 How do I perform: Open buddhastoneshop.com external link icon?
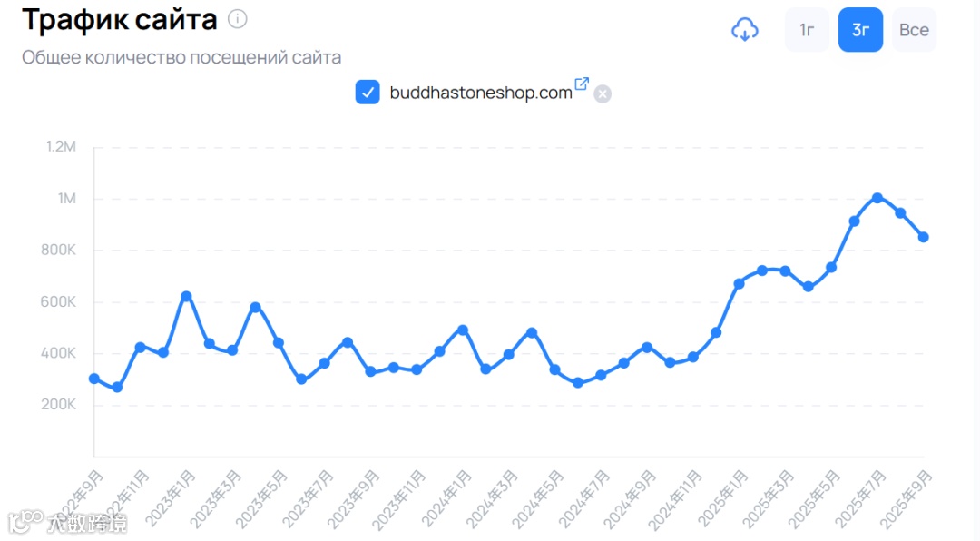click(582, 84)
